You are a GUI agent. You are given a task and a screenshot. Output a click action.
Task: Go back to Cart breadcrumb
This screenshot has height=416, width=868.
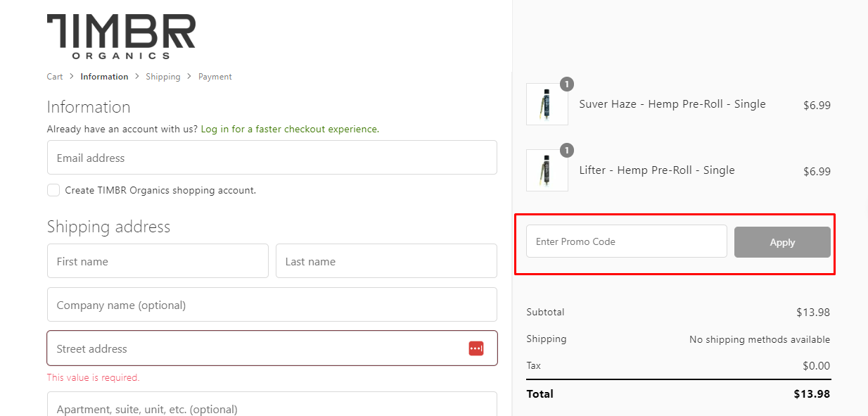pyautogui.click(x=55, y=77)
